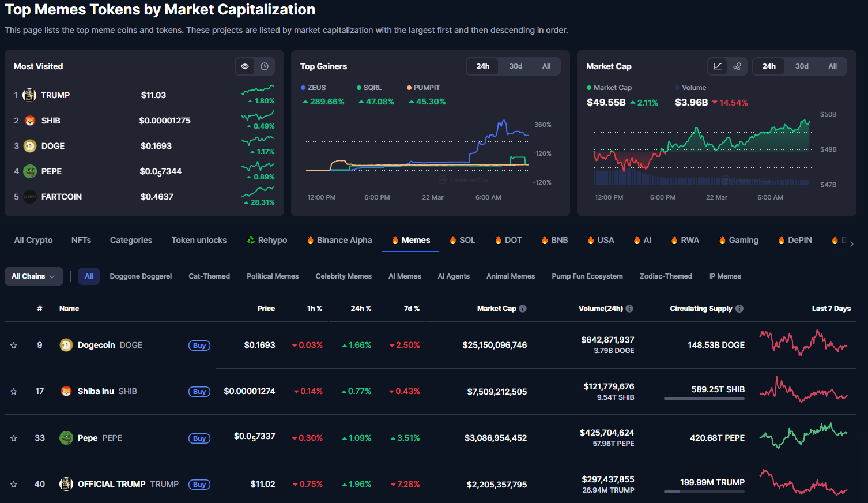This screenshot has height=503, width=868.
Task: Click Buy button for Shiba Inu
Action: point(199,392)
